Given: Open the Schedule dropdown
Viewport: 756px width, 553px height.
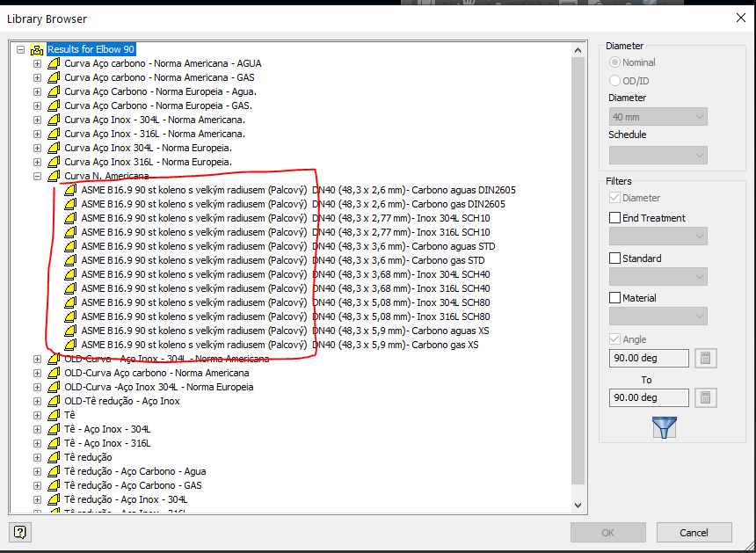Looking at the screenshot, I should click(x=658, y=156).
